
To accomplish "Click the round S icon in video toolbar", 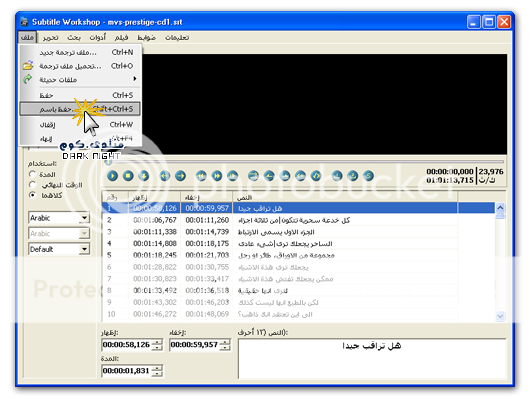I will click(368, 176).
